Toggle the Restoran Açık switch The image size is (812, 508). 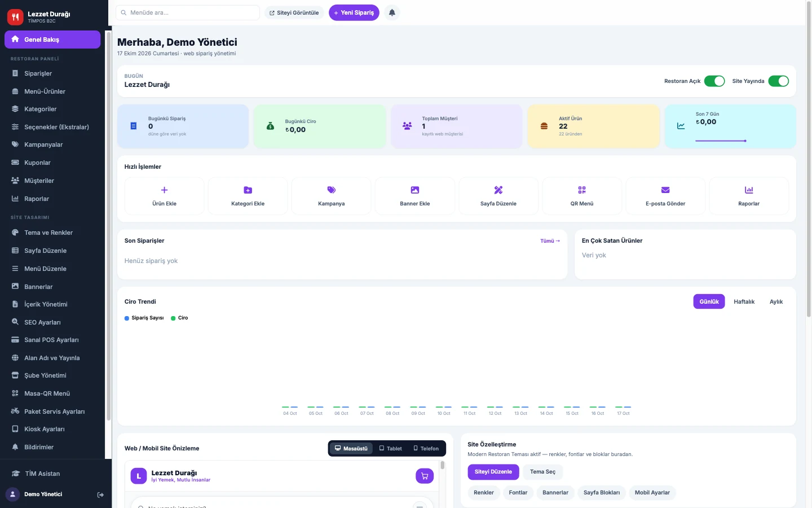(x=714, y=81)
